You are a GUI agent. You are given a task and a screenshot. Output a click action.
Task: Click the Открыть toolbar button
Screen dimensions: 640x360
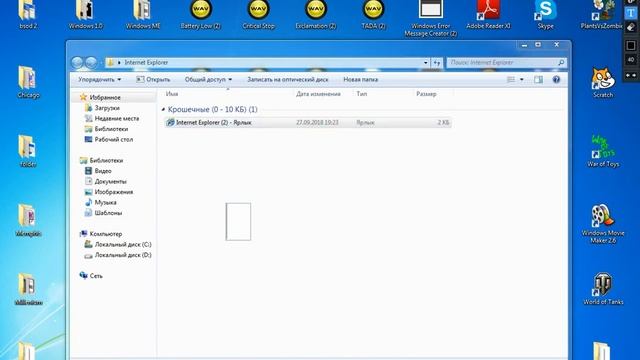pos(153,80)
